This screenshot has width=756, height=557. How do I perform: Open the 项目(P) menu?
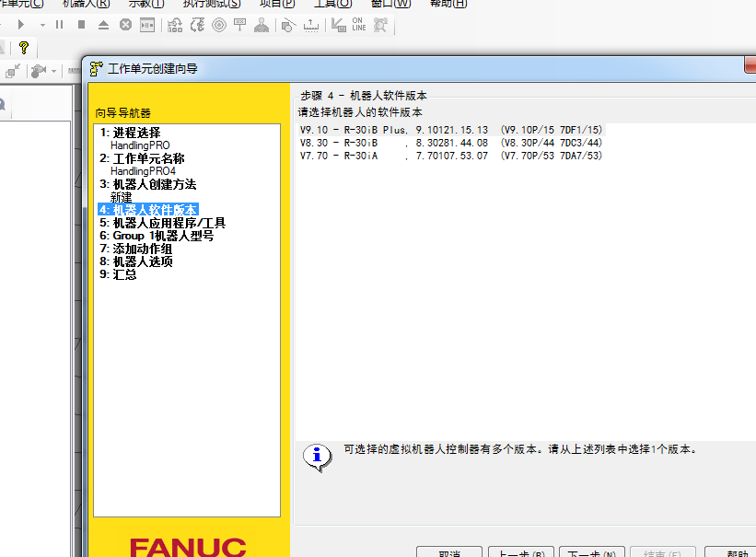(x=277, y=4)
